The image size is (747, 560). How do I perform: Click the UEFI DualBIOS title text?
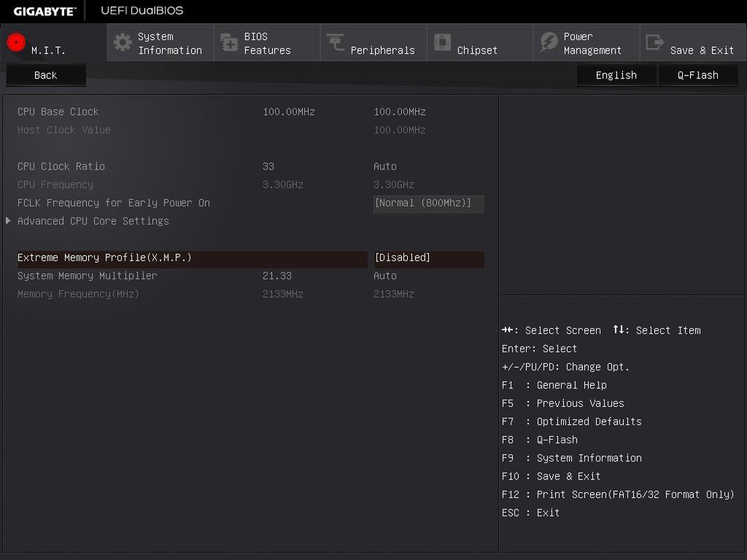[142, 10]
